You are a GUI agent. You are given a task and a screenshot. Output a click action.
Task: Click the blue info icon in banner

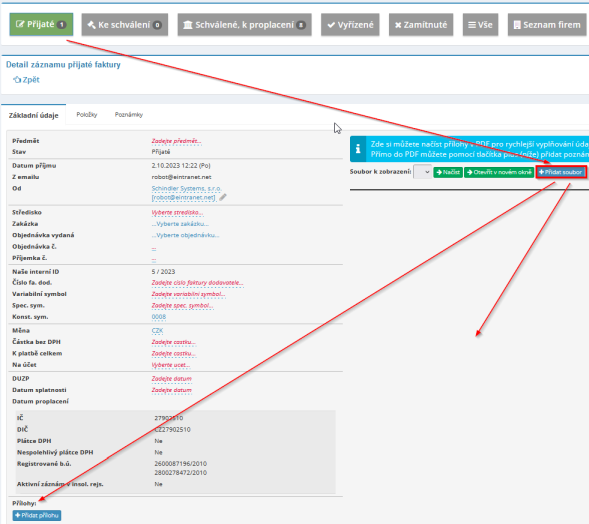pos(358,149)
